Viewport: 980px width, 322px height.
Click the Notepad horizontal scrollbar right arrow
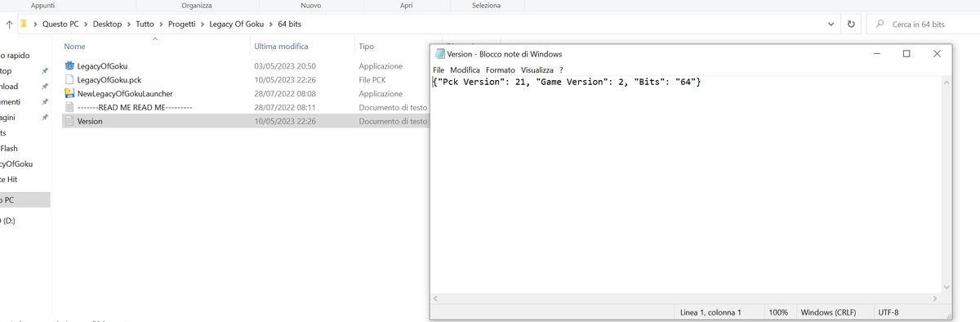[936, 298]
